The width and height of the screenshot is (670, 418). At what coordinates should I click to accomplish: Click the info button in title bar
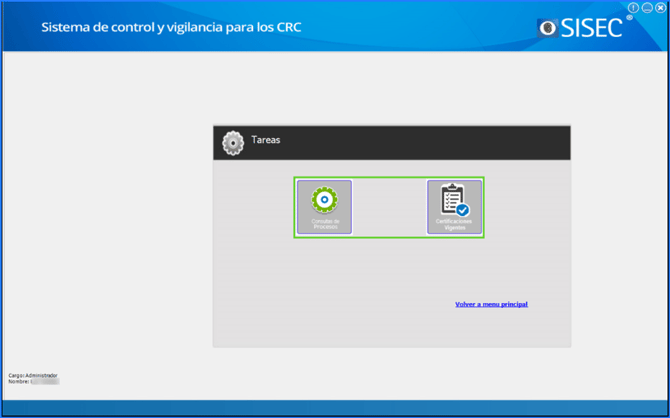[x=634, y=8]
